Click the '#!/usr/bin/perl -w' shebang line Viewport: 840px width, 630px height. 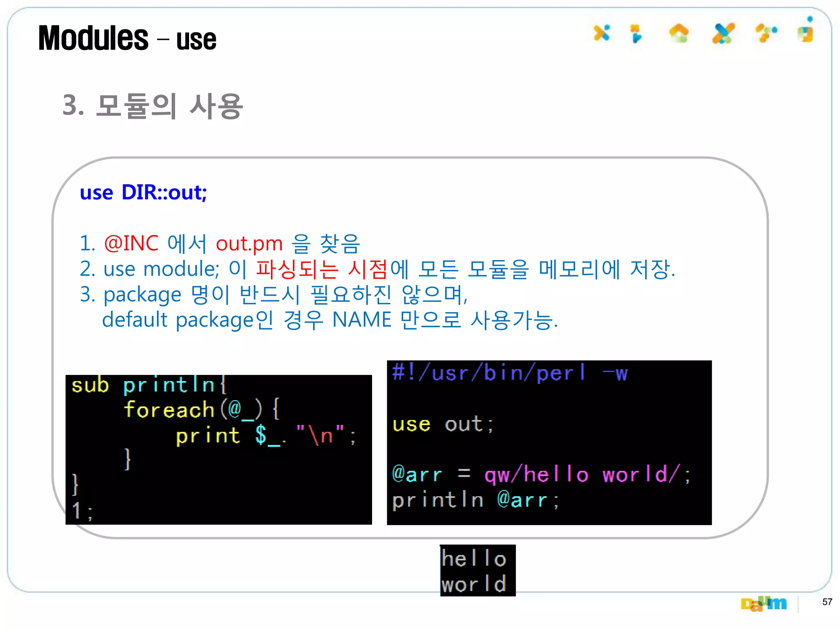point(510,373)
